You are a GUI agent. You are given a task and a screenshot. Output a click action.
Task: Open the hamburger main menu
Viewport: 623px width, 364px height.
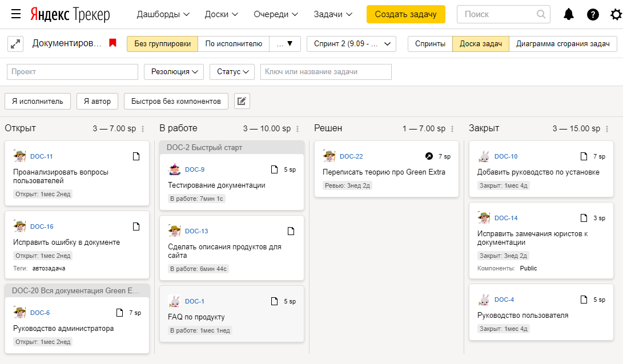16,14
